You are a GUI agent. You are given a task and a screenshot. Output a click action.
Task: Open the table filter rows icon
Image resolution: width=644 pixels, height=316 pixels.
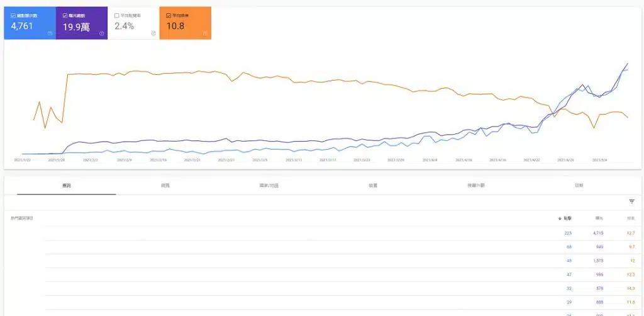coord(631,201)
